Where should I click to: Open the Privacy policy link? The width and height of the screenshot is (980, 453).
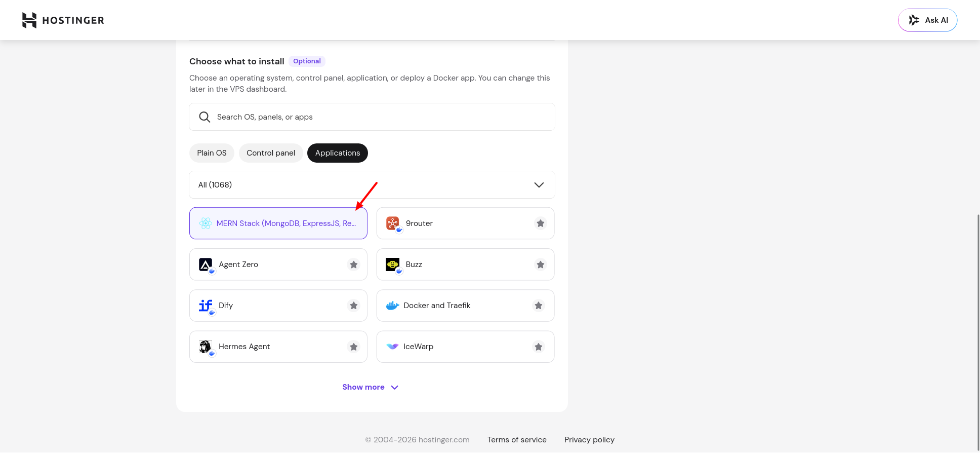pos(589,440)
